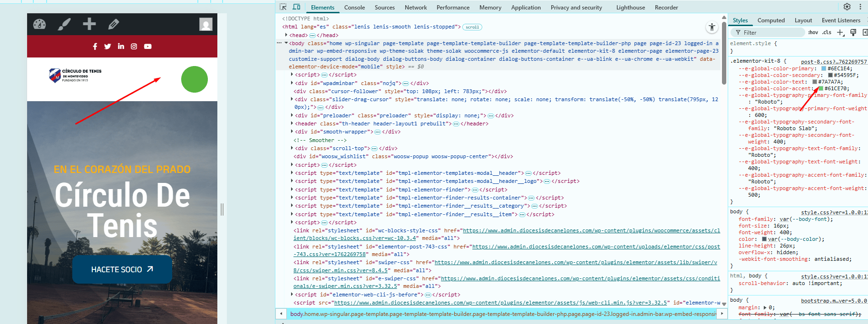The width and height of the screenshot is (868, 324).
Task: Click the accent color swatch #61CE70
Action: (820, 88)
